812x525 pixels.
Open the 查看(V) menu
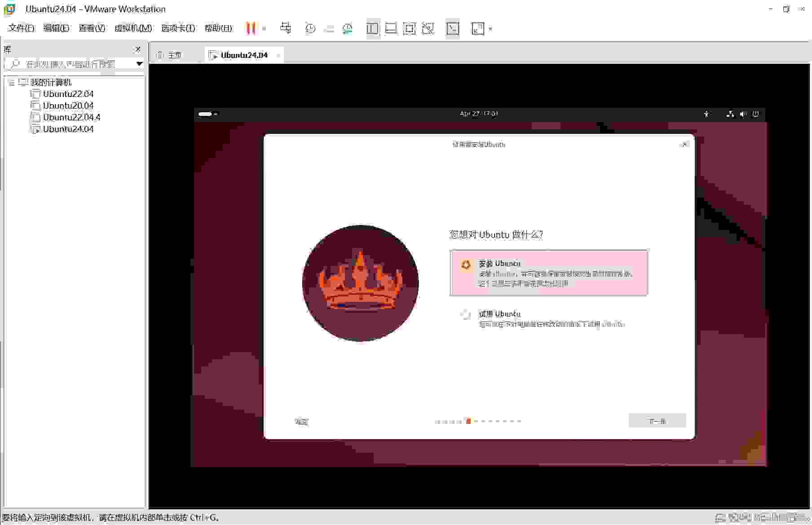point(92,28)
